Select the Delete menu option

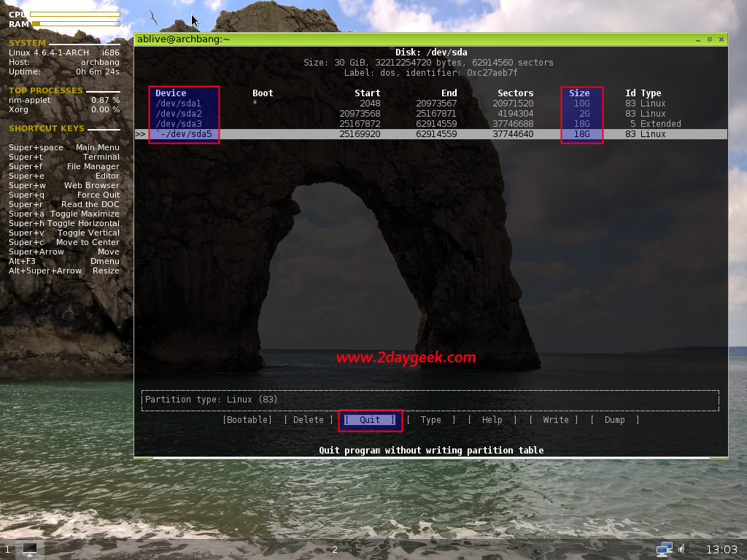click(x=309, y=419)
